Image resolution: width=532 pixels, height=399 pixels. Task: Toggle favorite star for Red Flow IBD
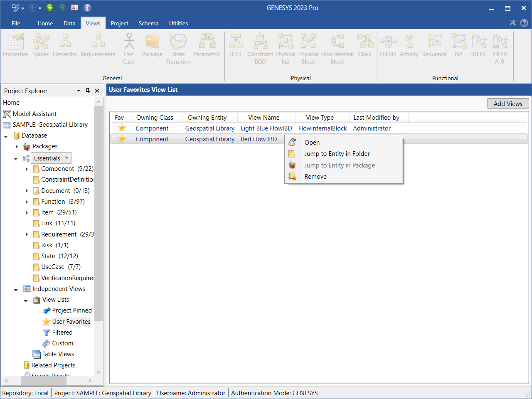tap(122, 139)
